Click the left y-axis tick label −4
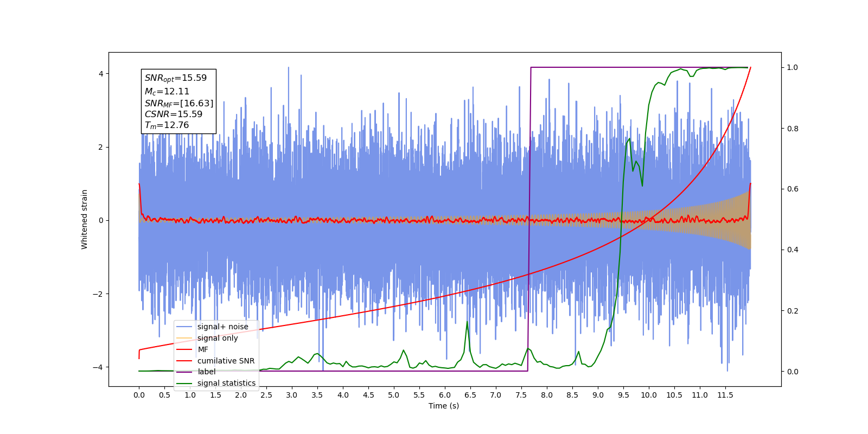868x434 pixels. 98,367
